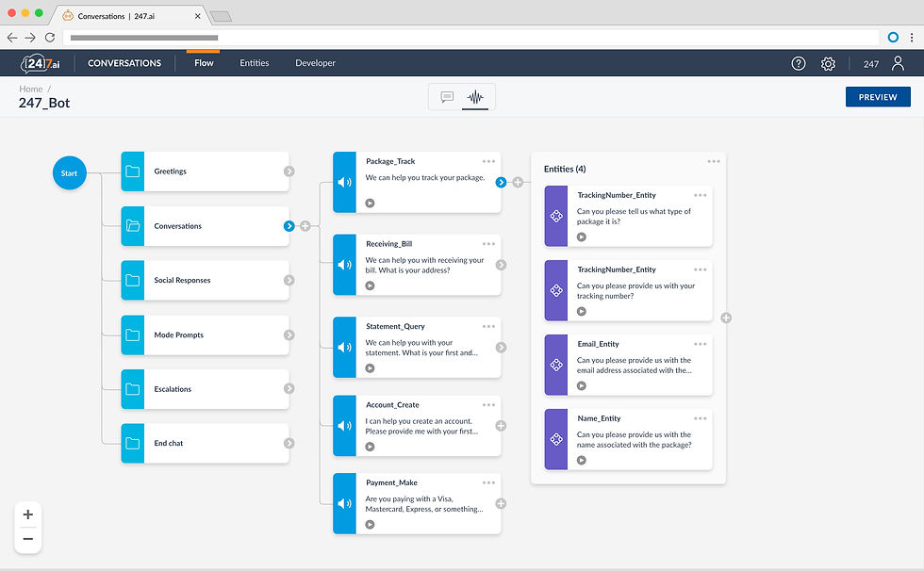Click the Email_Entity purple entity icon
924x571 pixels.
point(556,365)
